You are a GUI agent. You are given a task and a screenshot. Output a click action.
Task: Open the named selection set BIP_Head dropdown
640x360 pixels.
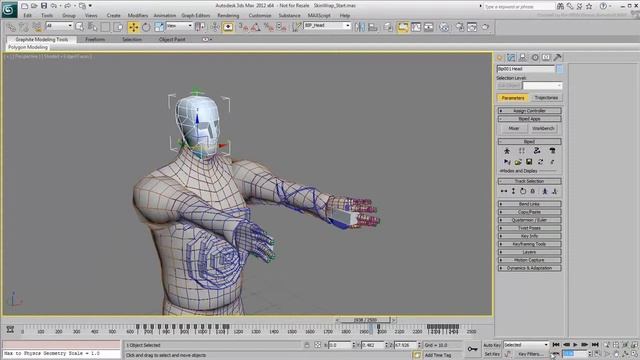click(x=327, y=26)
